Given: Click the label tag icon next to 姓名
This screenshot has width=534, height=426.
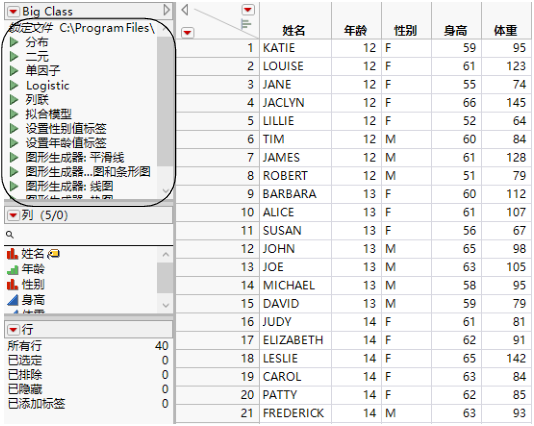Looking at the screenshot, I should [x=53, y=254].
